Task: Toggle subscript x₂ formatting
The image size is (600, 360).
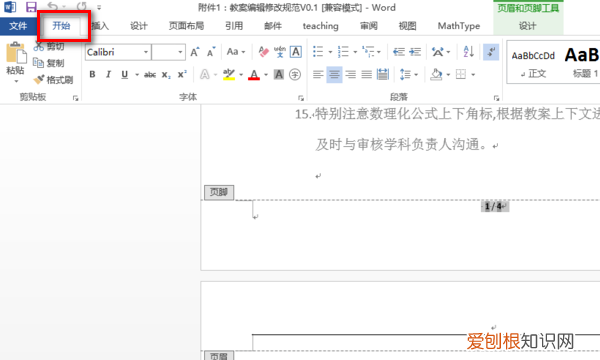Action: 166,75
